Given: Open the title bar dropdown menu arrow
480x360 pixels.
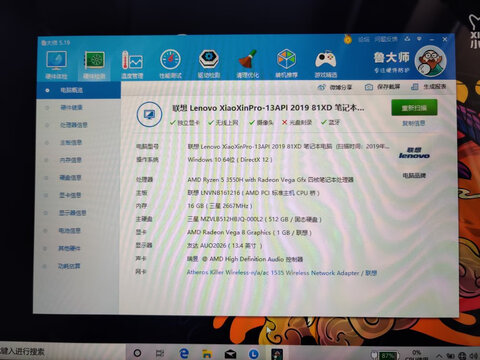Looking at the screenshot, I should [x=420, y=39].
